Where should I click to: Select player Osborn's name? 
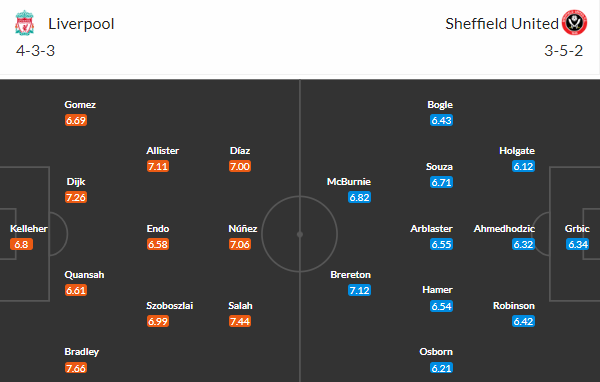436,351
